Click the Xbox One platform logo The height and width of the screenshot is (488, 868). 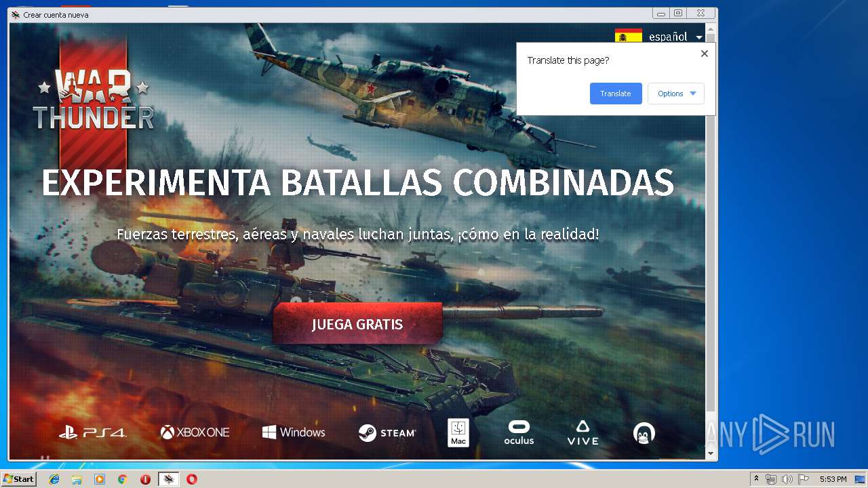(x=195, y=432)
